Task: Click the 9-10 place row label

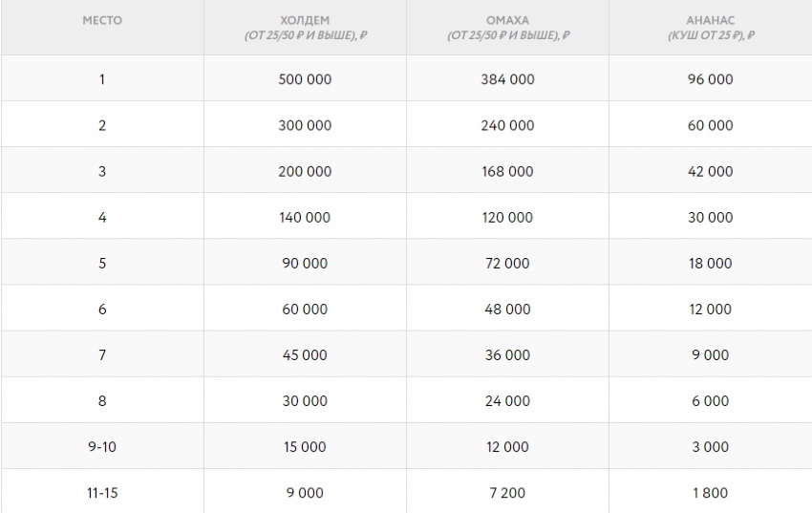Action: point(102,446)
